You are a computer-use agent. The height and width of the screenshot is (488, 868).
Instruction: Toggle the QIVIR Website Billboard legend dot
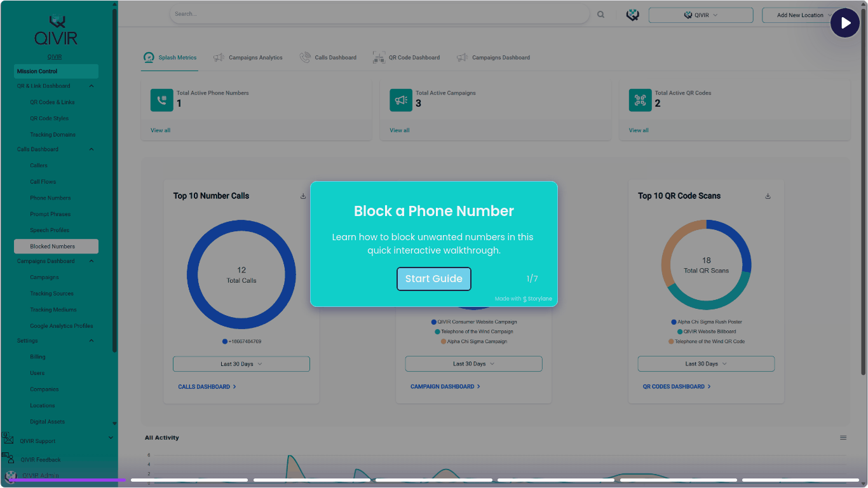coord(680,332)
